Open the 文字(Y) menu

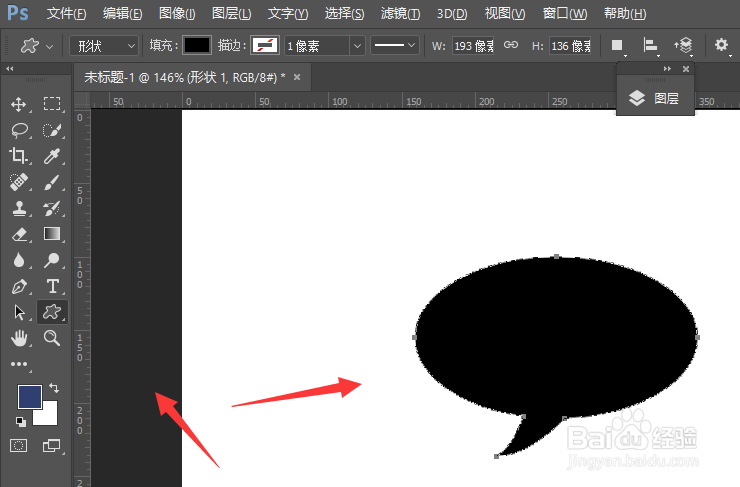pos(288,14)
